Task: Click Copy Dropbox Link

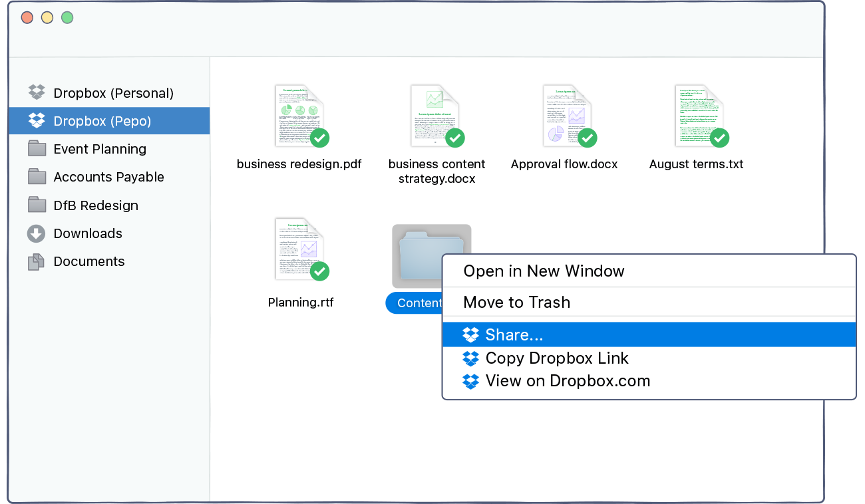Action: click(x=558, y=358)
